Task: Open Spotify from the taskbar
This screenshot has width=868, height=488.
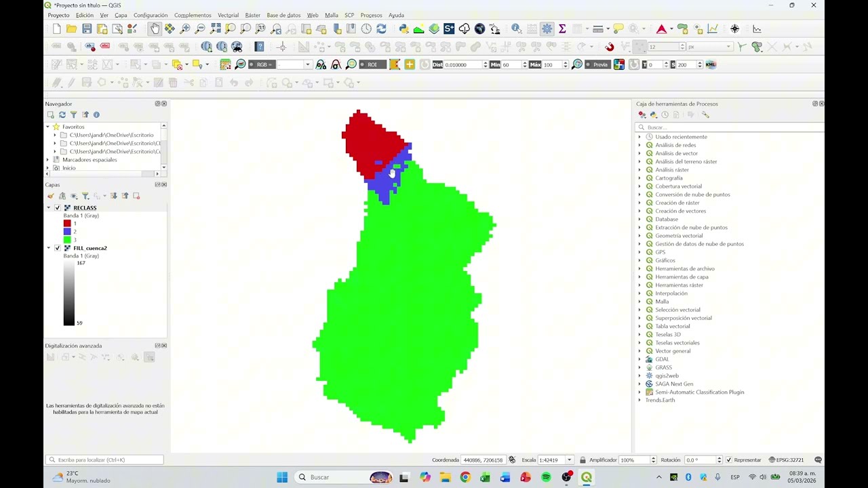Action: [x=546, y=477]
